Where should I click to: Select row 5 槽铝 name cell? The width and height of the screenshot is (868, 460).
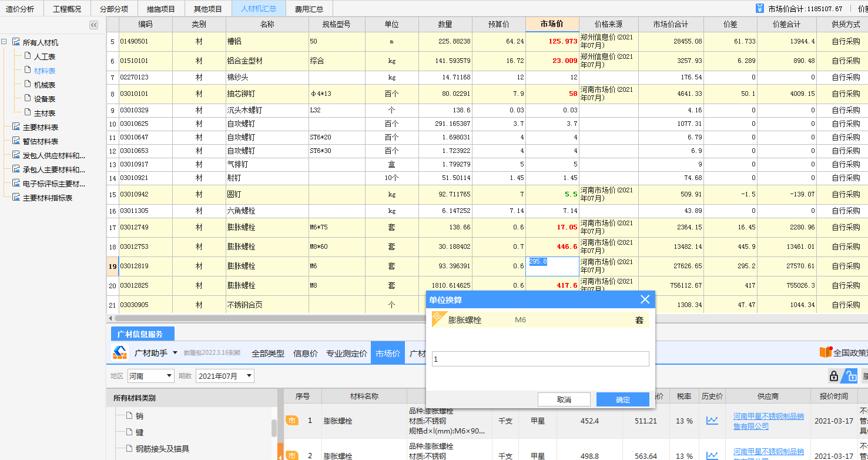click(x=267, y=42)
